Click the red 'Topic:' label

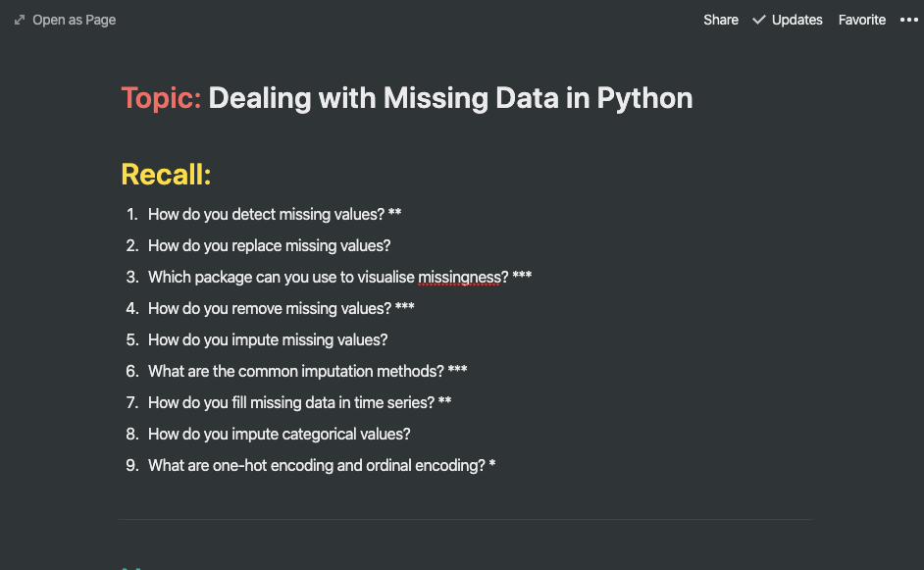coord(161,98)
